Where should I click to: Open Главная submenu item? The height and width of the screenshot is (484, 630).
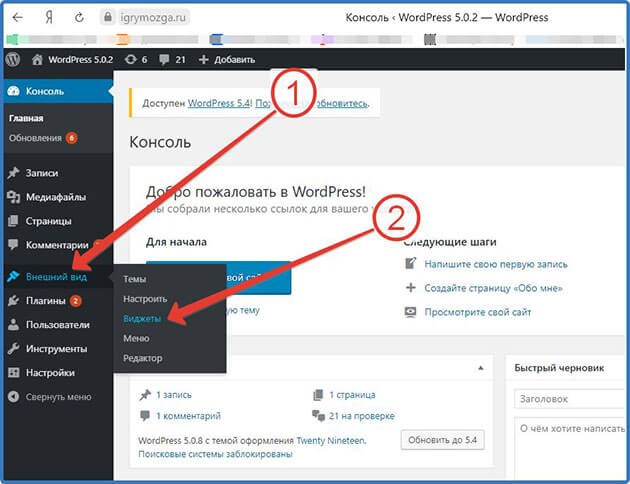26,118
